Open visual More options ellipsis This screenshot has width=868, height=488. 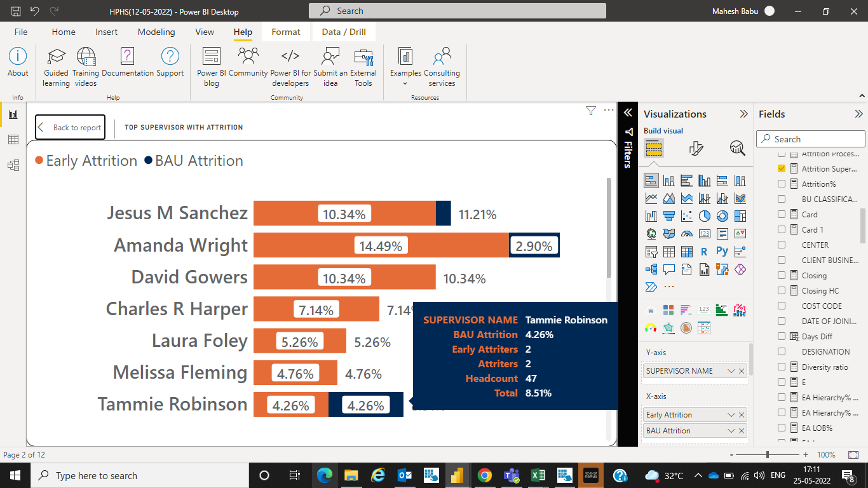pyautogui.click(x=609, y=111)
